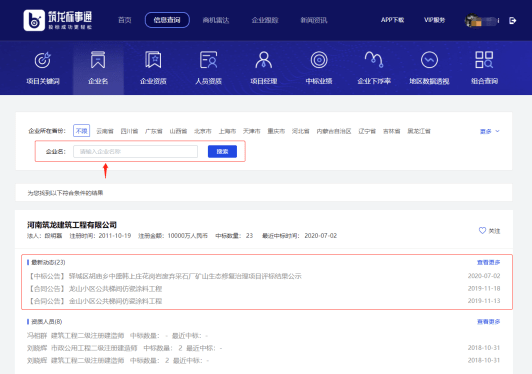
Task: Select the 企业名 bookmark icon
Action: [x=98, y=60]
